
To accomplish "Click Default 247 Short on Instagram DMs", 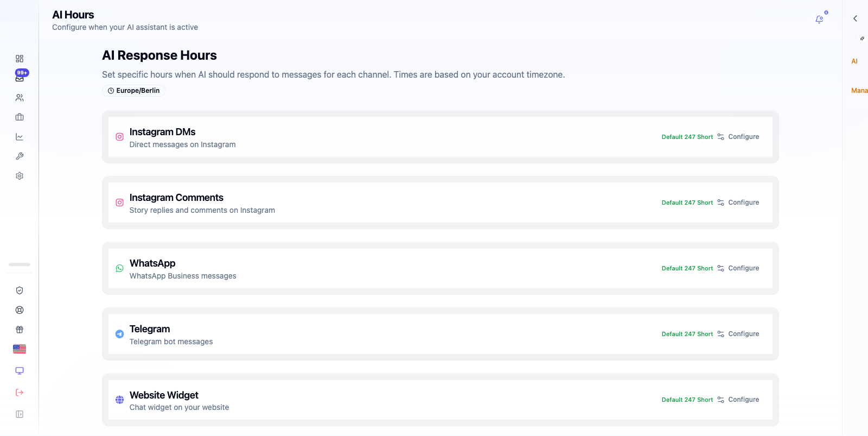I will pos(687,137).
